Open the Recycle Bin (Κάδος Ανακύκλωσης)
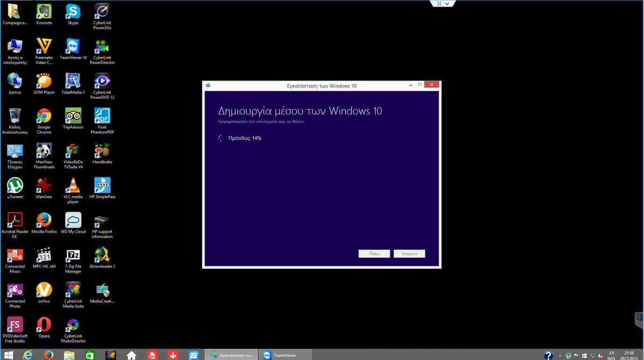This screenshot has width=644, height=360. coord(15,121)
